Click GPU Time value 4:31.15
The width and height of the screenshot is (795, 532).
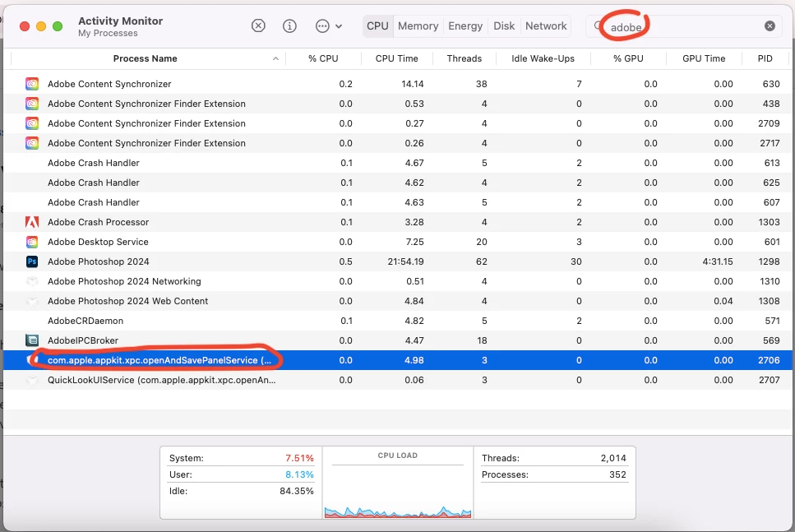[x=718, y=261]
